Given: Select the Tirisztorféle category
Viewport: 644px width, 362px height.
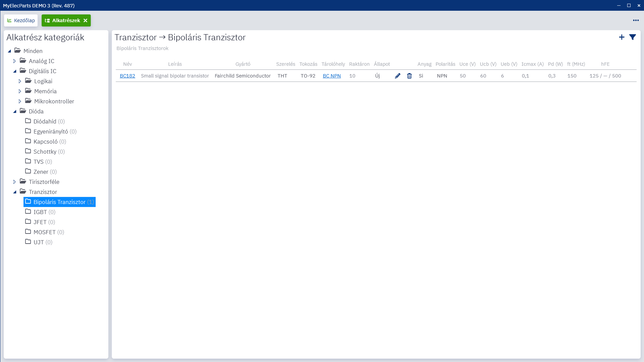Looking at the screenshot, I should 40,182.
